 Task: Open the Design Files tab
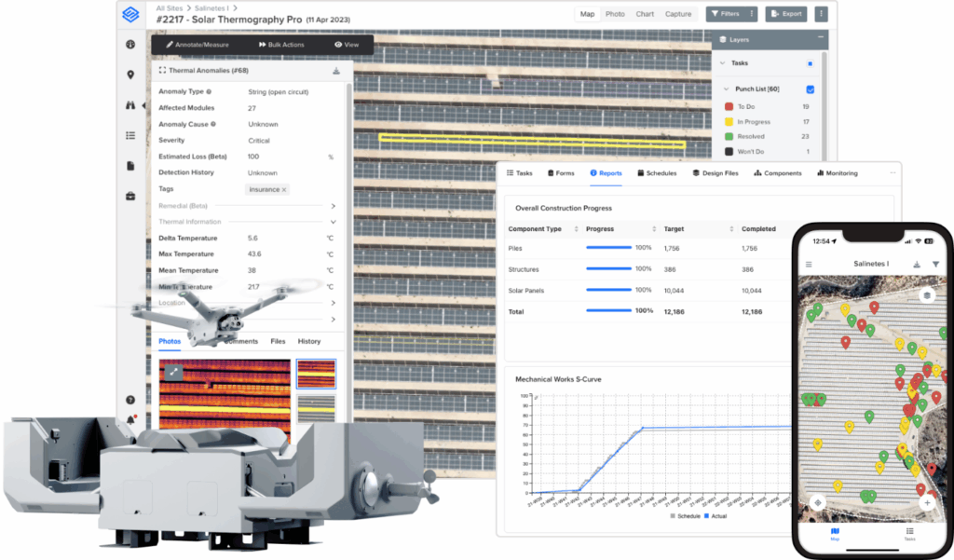pos(715,173)
